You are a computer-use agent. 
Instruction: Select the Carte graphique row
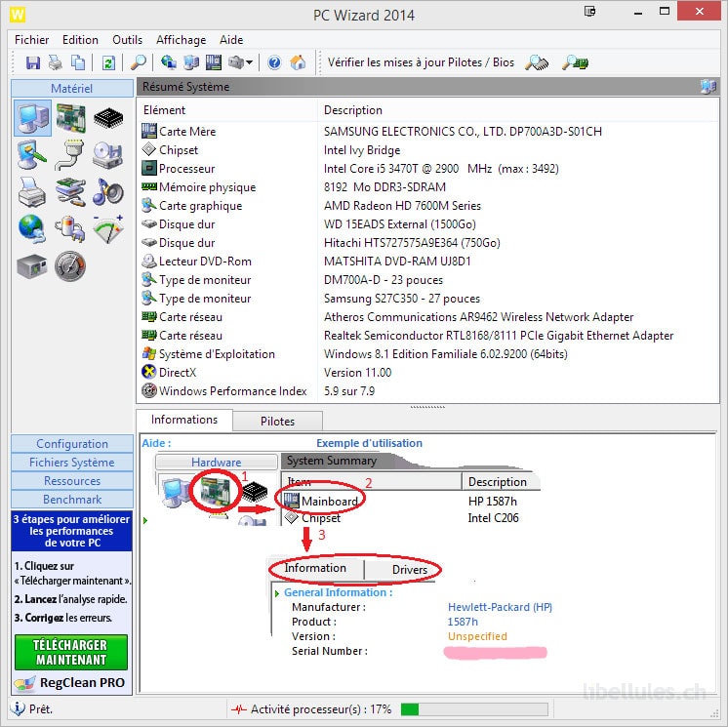click(427, 206)
